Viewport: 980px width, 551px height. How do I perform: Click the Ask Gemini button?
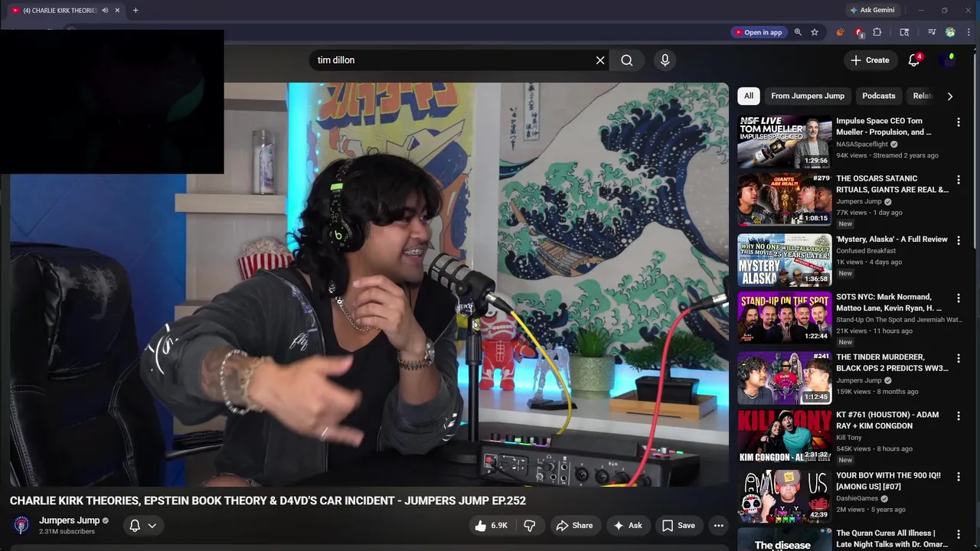point(871,10)
